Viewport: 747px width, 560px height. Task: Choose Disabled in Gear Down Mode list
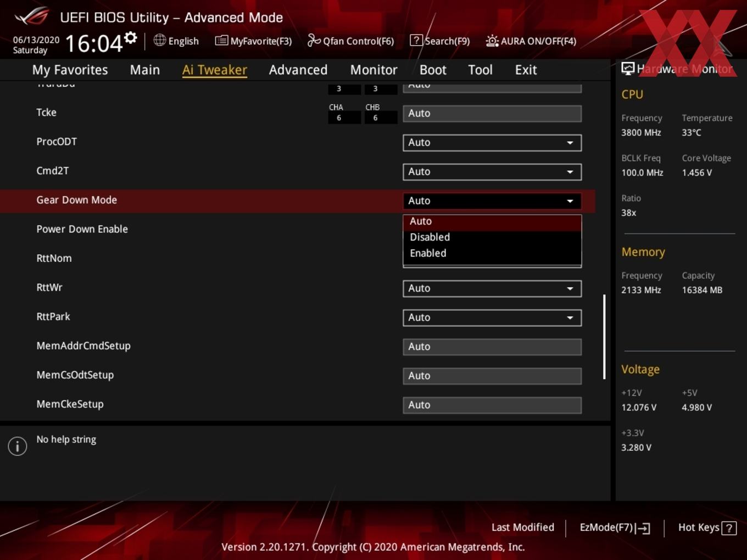[492, 237]
